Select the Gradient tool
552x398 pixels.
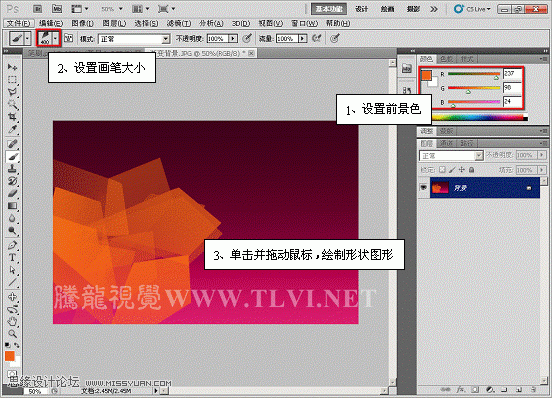pyautogui.click(x=12, y=206)
